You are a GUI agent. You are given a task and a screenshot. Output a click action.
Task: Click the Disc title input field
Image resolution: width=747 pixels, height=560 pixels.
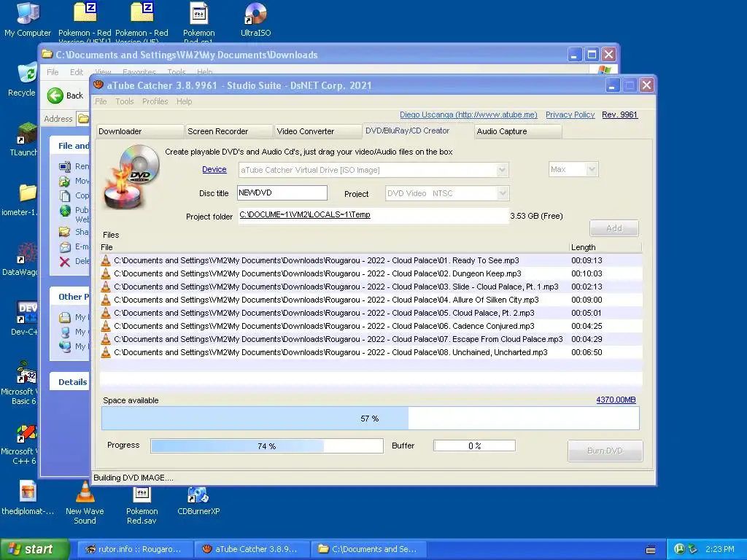pos(282,192)
